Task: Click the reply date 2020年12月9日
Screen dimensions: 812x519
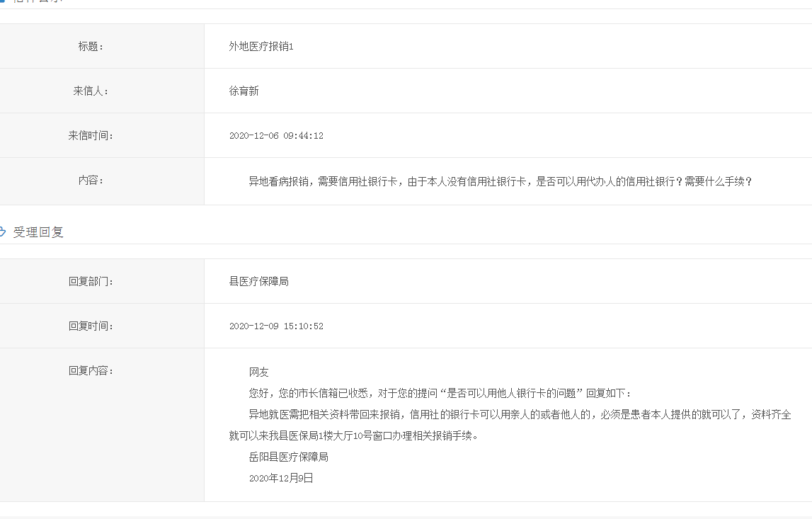Action: pyautogui.click(x=280, y=479)
